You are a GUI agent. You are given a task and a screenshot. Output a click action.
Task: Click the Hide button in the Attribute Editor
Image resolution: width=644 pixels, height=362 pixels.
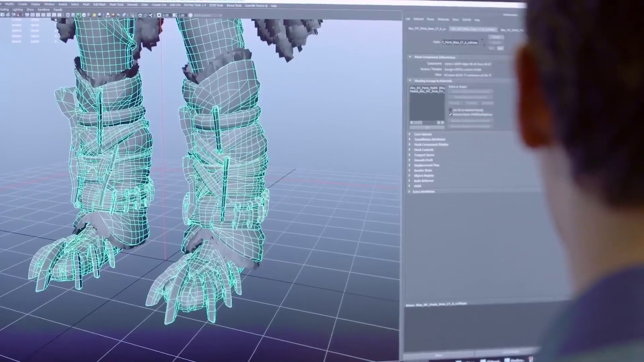tap(500, 48)
